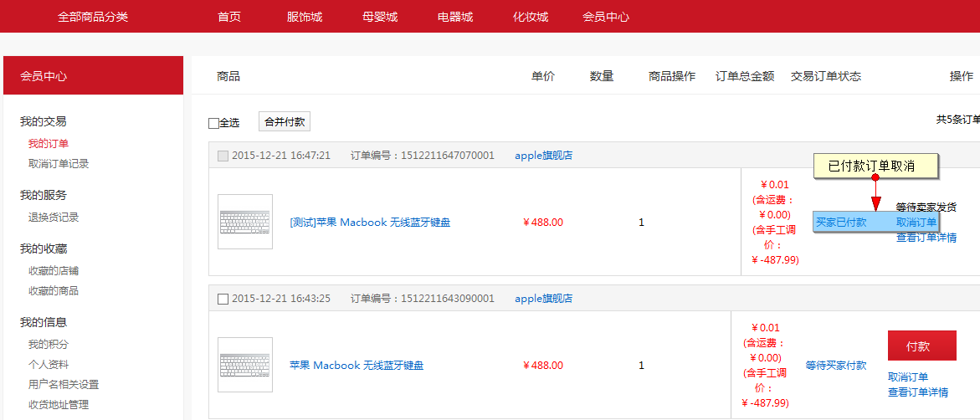Open 服饰城 navigation item
The image size is (980, 420).
(x=305, y=17)
